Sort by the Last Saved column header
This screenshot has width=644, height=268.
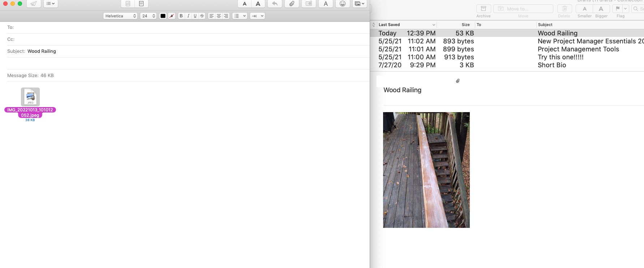(x=389, y=25)
